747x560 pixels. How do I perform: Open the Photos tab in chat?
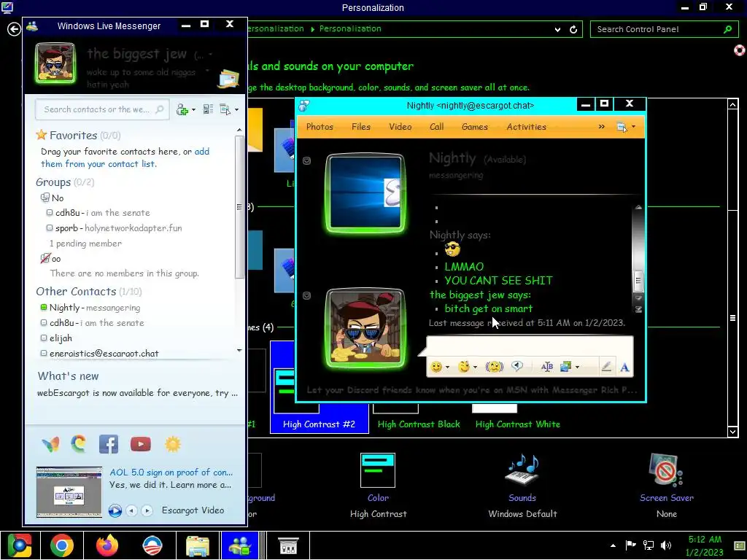[x=320, y=127]
